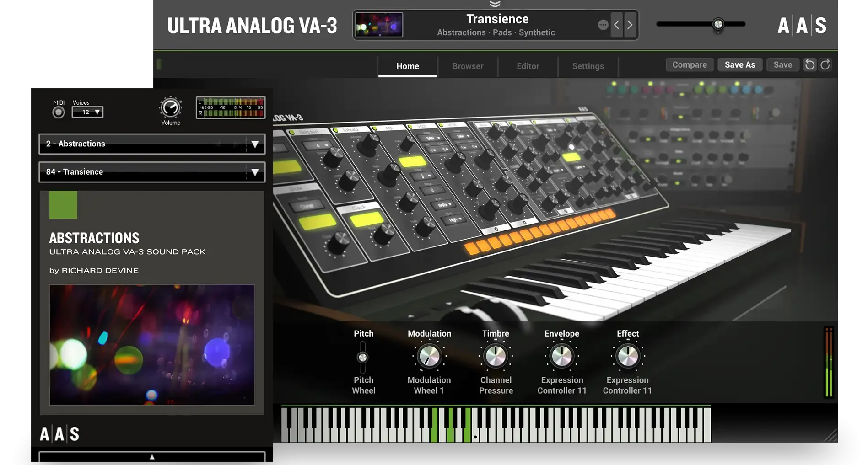Image resolution: width=868 pixels, height=465 pixels.
Task: Click the MIDI indicator in the left panel
Action: 58,111
